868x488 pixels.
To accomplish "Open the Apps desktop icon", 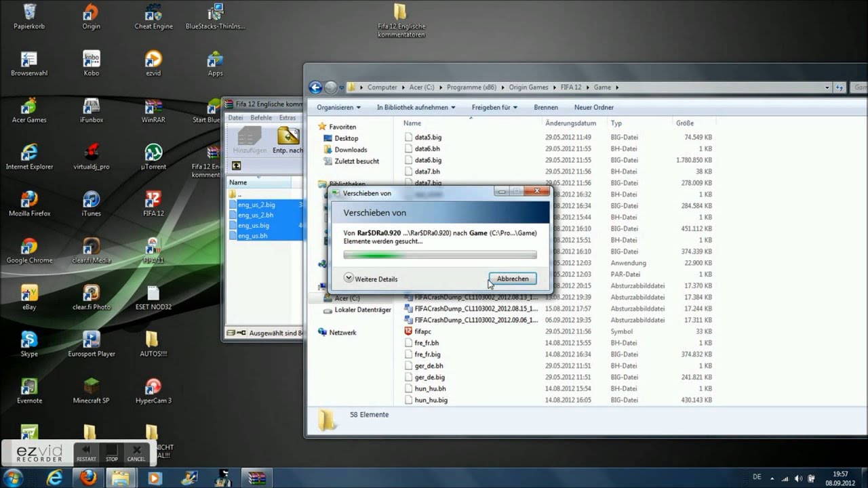I will (x=215, y=64).
